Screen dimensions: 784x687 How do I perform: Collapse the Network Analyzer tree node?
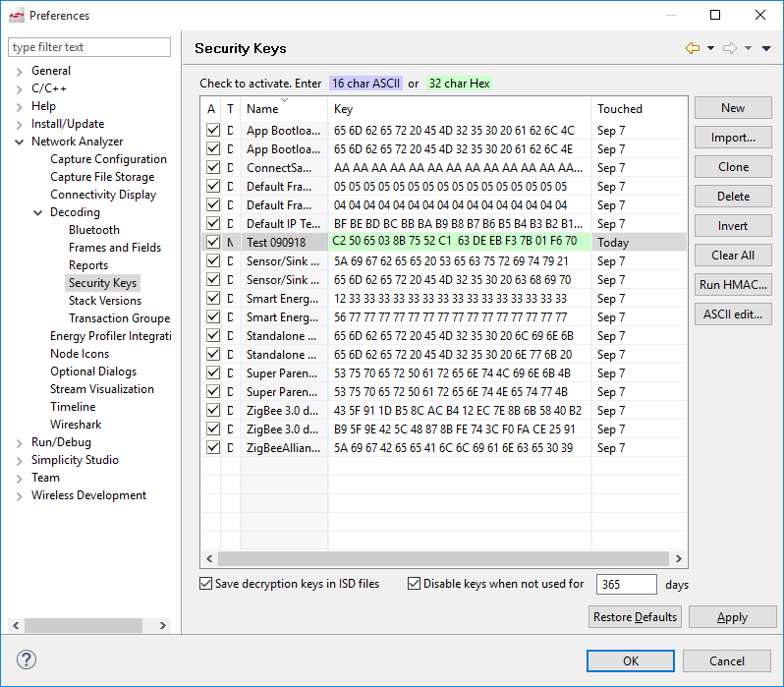point(19,142)
